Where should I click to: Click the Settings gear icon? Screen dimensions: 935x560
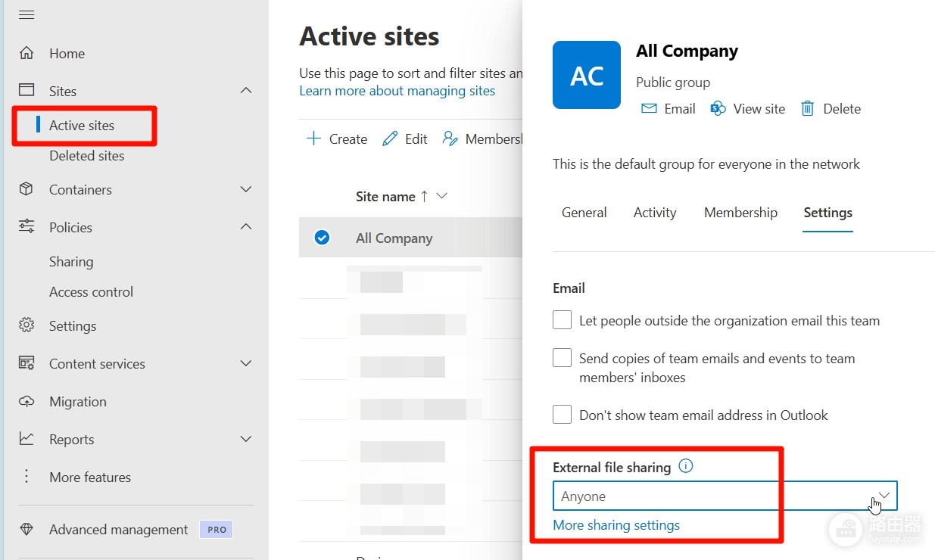point(26,325)
